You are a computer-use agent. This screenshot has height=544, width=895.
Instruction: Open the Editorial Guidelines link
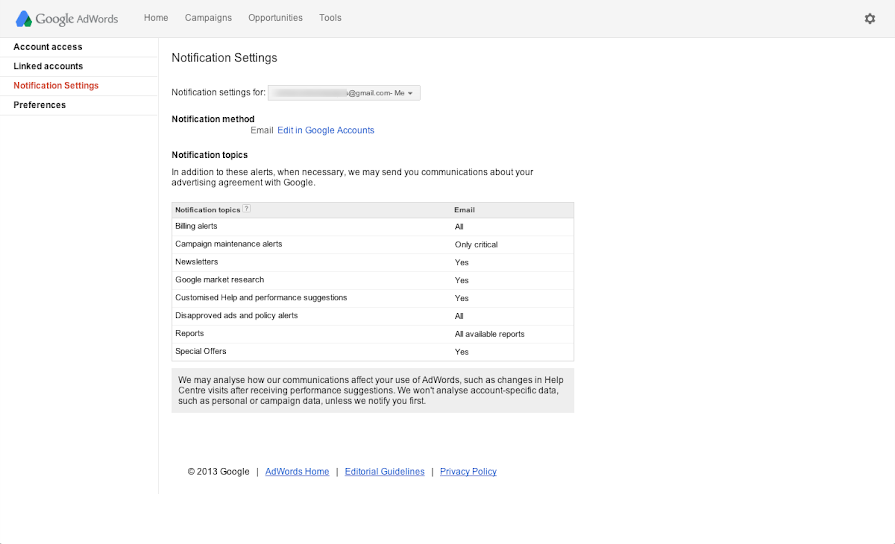(x=384, y=472)
